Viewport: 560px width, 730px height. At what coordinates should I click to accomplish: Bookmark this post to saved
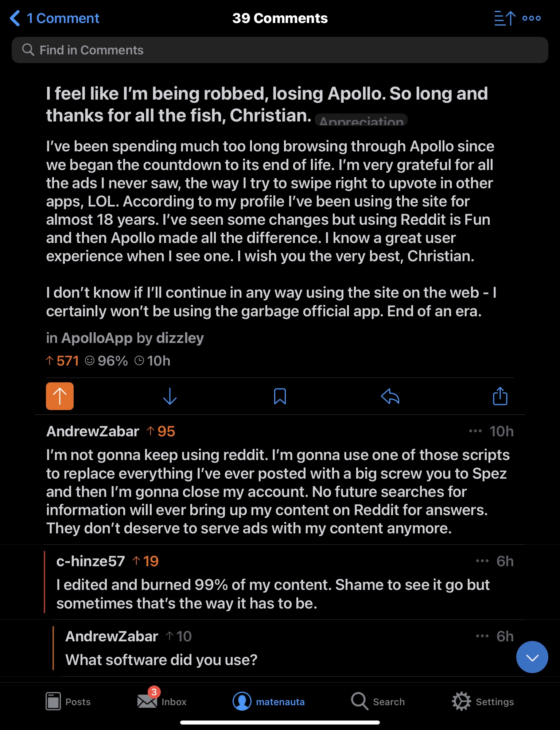point(280,396)
